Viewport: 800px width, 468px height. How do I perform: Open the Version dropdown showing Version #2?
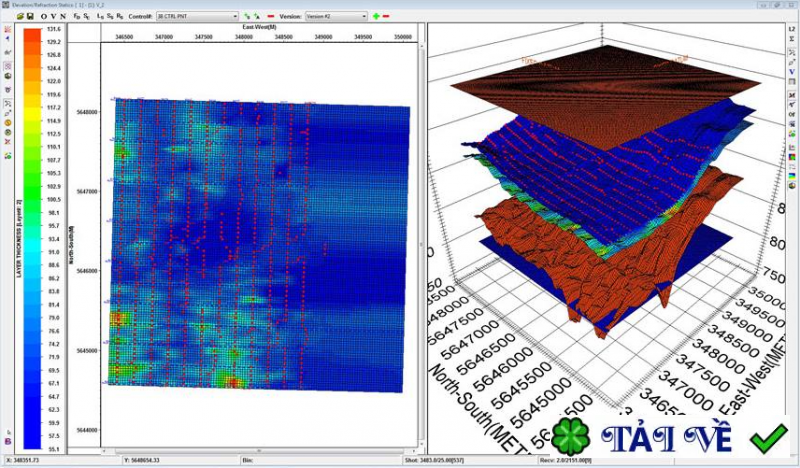tap(336, 17)
